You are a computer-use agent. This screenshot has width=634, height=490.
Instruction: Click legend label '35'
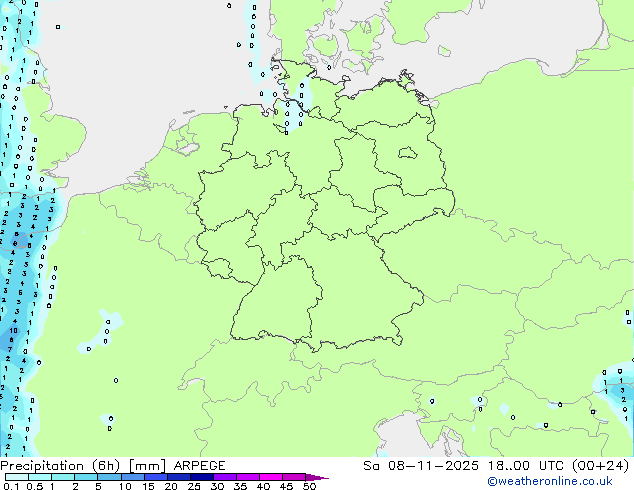tap(240, 486)
